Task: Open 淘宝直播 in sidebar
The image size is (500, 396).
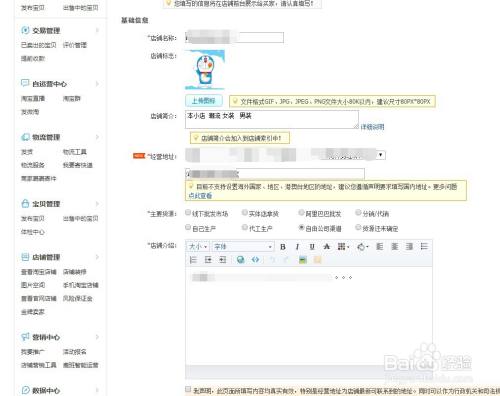Action: [x=33, y=98]
